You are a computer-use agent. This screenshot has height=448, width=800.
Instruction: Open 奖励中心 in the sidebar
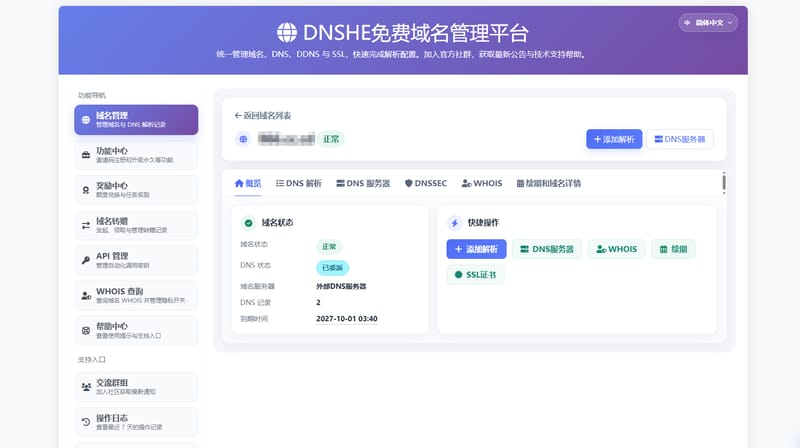pos(136,190)
